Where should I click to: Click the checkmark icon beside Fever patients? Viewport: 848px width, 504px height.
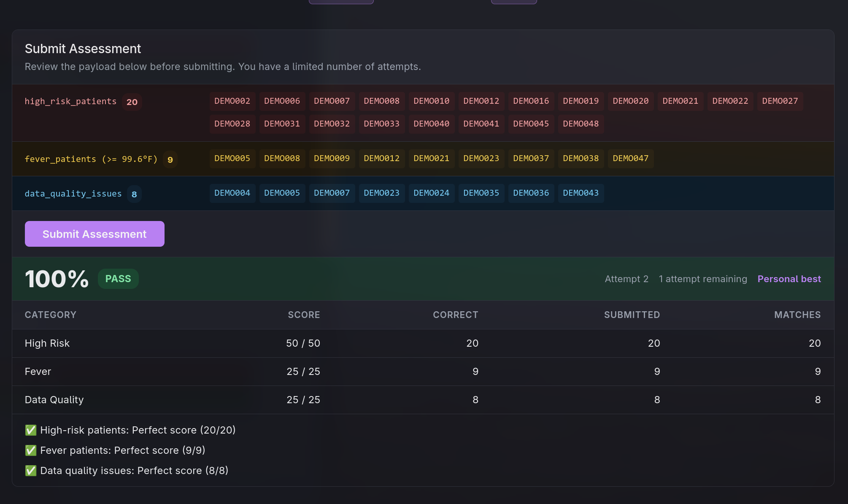tap(31, 450)
